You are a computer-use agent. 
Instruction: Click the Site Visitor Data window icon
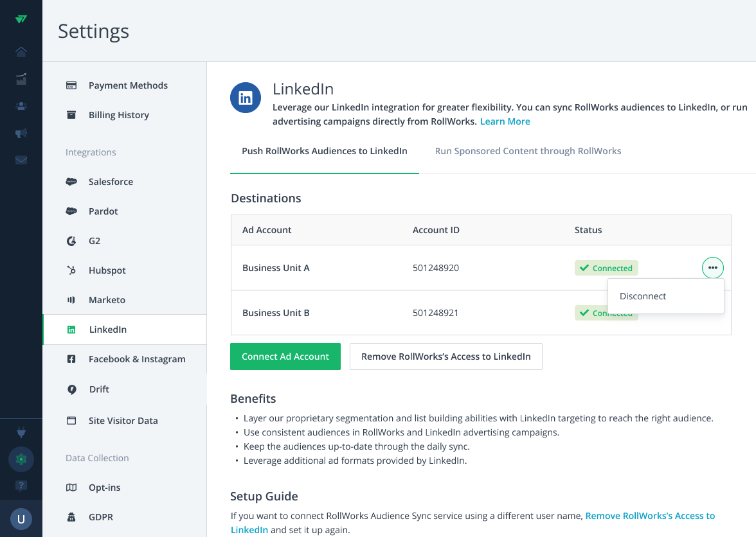pos(71,421)
